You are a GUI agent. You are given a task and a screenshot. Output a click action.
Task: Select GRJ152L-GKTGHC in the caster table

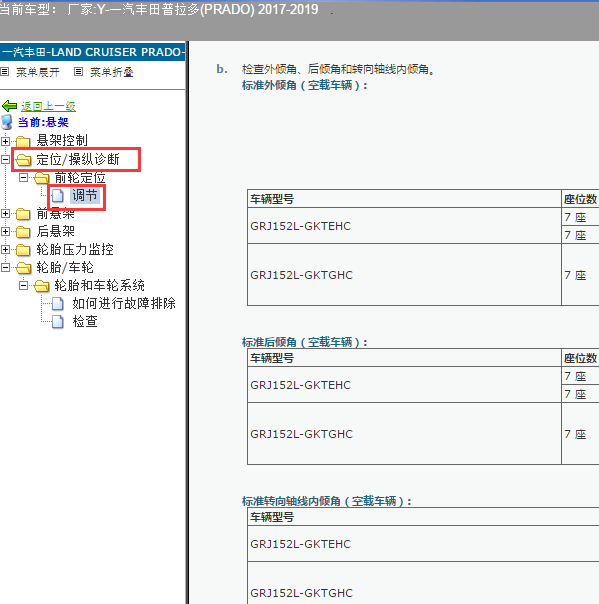point(301,434)
